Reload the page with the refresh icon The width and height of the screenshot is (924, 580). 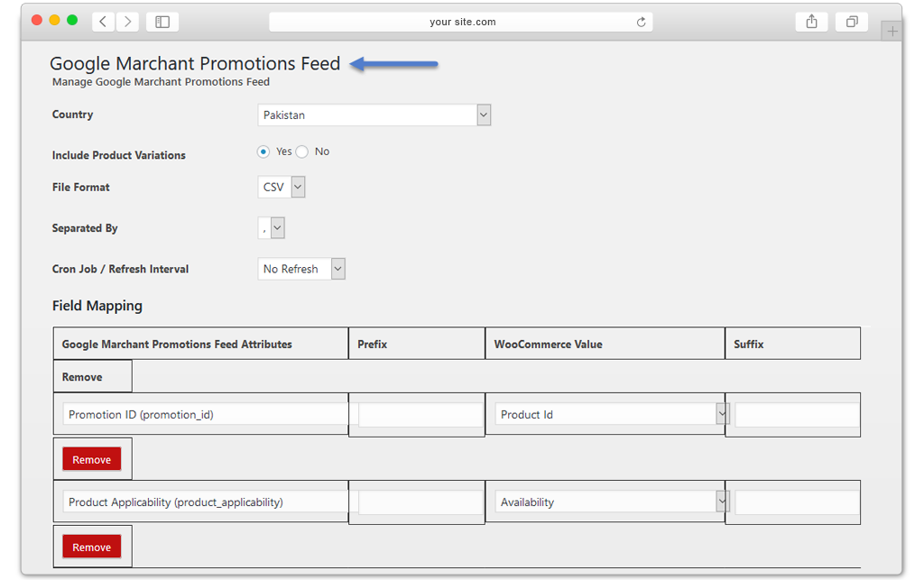click(642, 22)
